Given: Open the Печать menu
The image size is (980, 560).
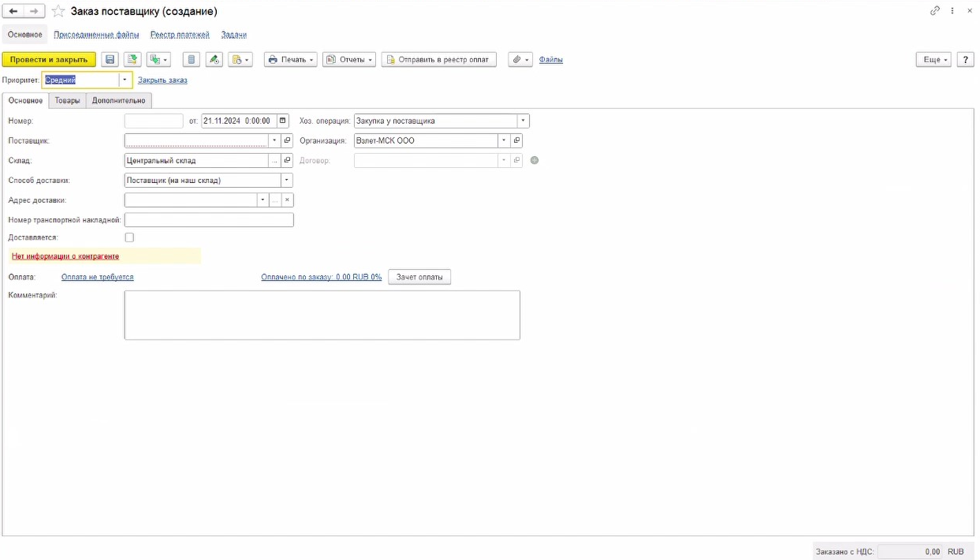Looking at the screenshot, I should (290, 59).
